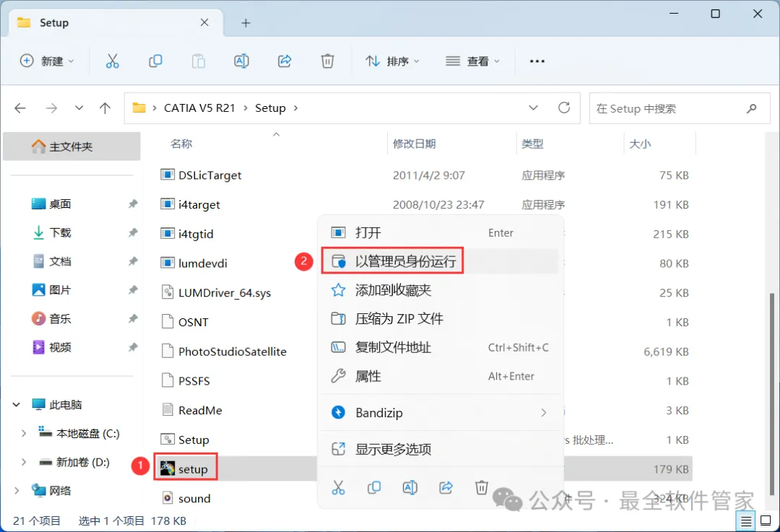Click the Share icon in the top toolbar

click(x=285, y=61)
